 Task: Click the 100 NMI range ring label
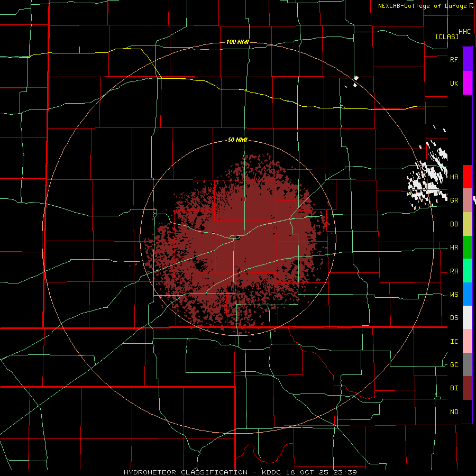[237, 42]
